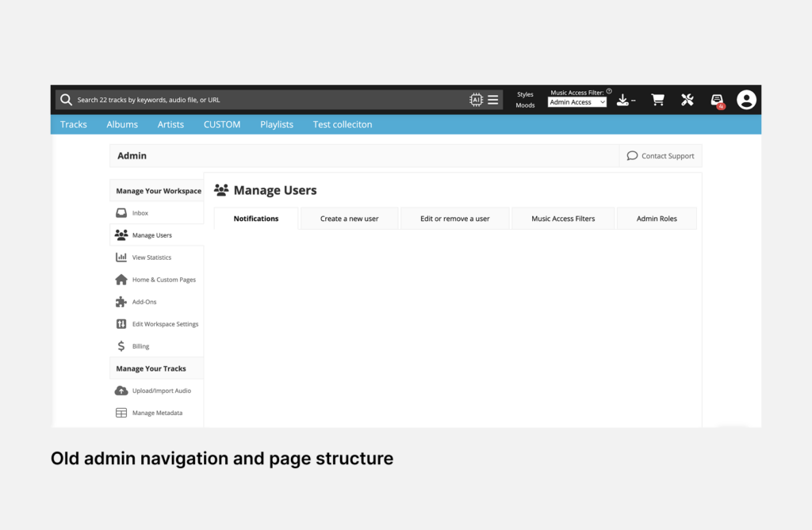The height and width of the screenshot is (530, 812).
Task: Click the AI search chip icon
Action: click(x=476, y=100)
